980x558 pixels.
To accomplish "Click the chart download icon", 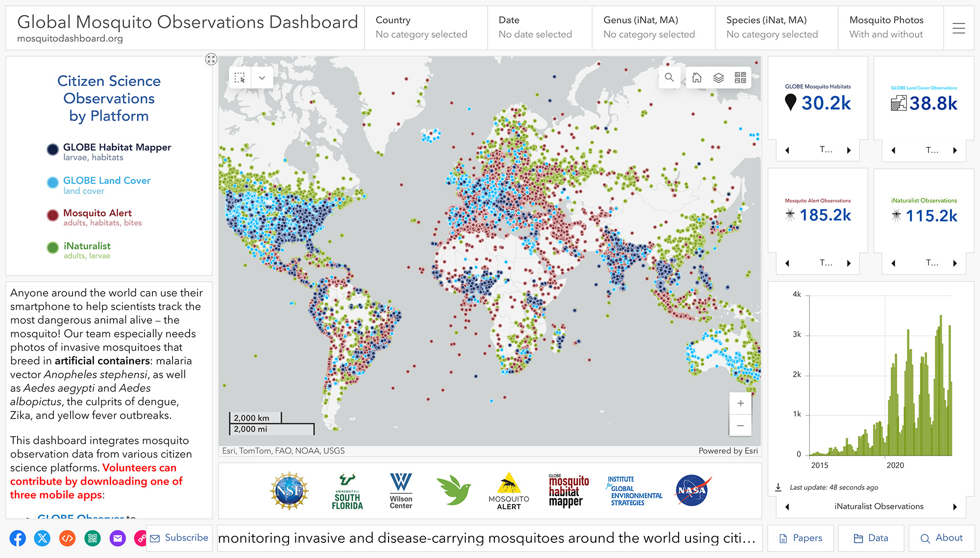I will [x=778, y=487].
